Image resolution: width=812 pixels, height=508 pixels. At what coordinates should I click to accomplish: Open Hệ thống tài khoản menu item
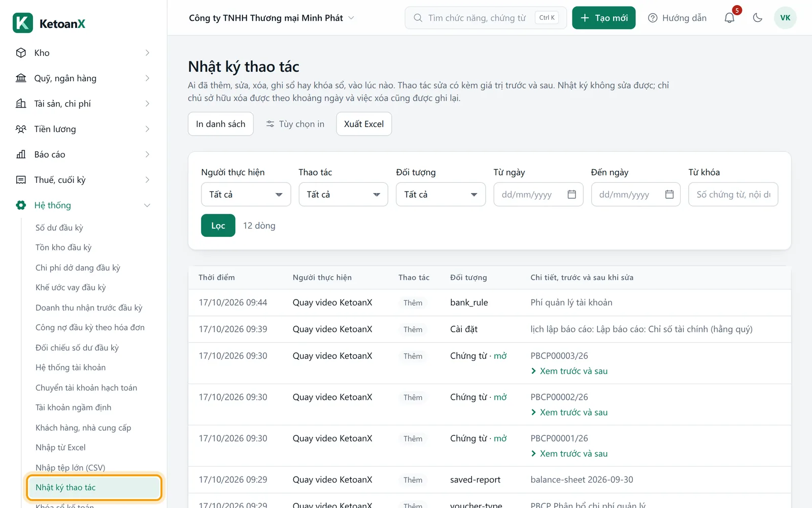[71, 367]
